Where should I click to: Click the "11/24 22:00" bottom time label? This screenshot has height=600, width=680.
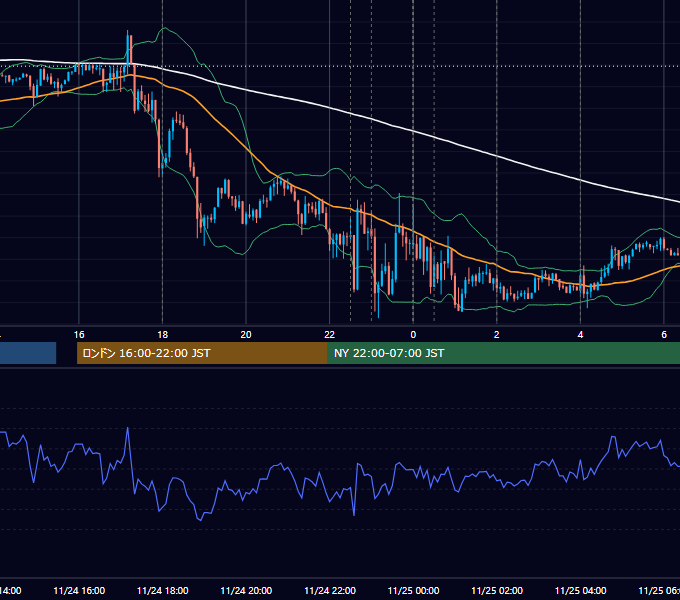(x=330, y=591)
